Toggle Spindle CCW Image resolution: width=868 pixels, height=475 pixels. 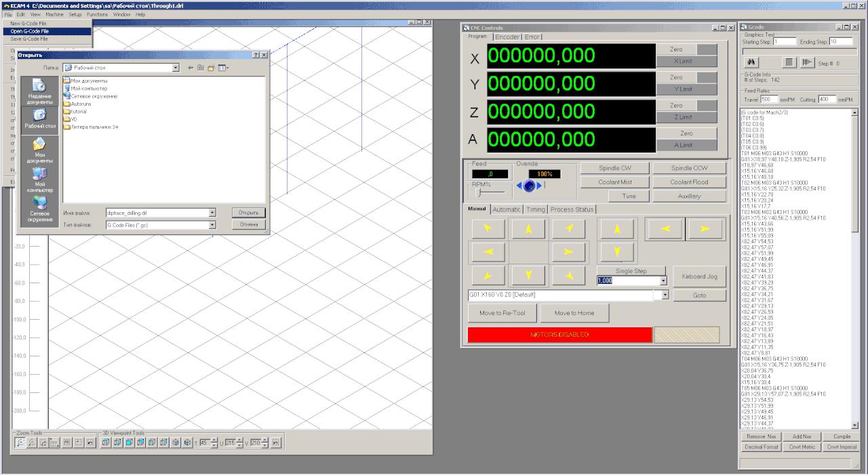689,168
